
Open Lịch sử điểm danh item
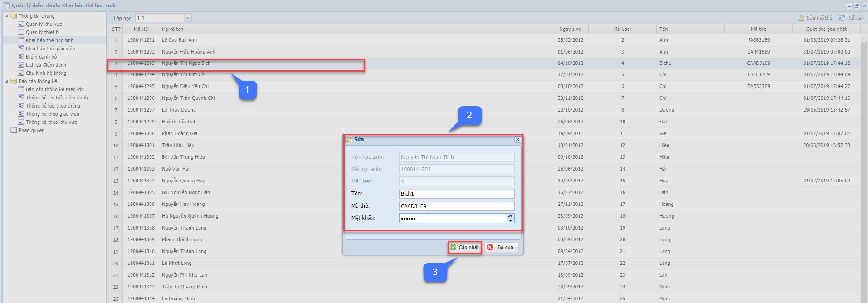(46, 65)
